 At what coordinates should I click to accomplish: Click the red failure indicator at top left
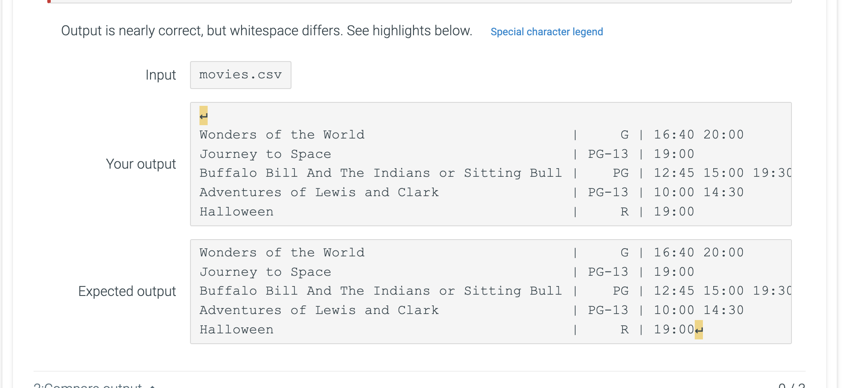pyautogui.click(x=49, y=2)
